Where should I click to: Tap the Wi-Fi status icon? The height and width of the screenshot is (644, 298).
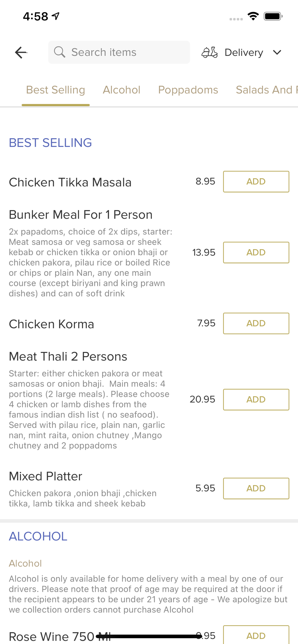[253, 16]
